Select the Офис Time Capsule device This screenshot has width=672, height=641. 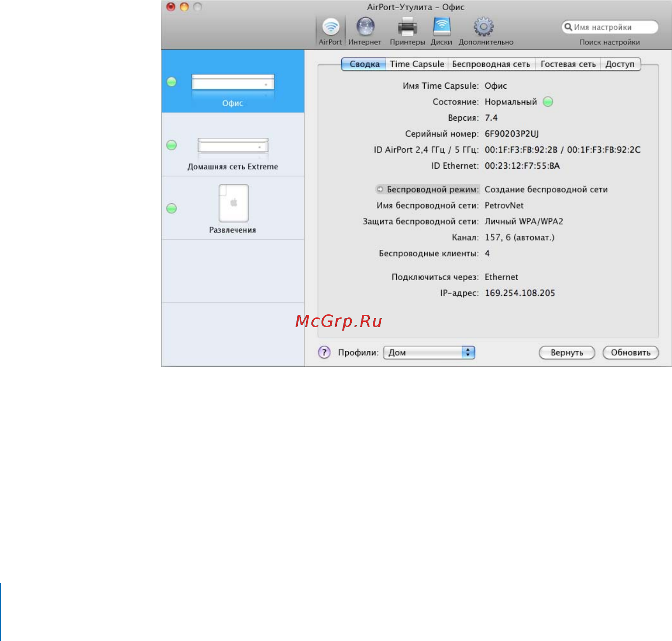(x=233, y=81)
